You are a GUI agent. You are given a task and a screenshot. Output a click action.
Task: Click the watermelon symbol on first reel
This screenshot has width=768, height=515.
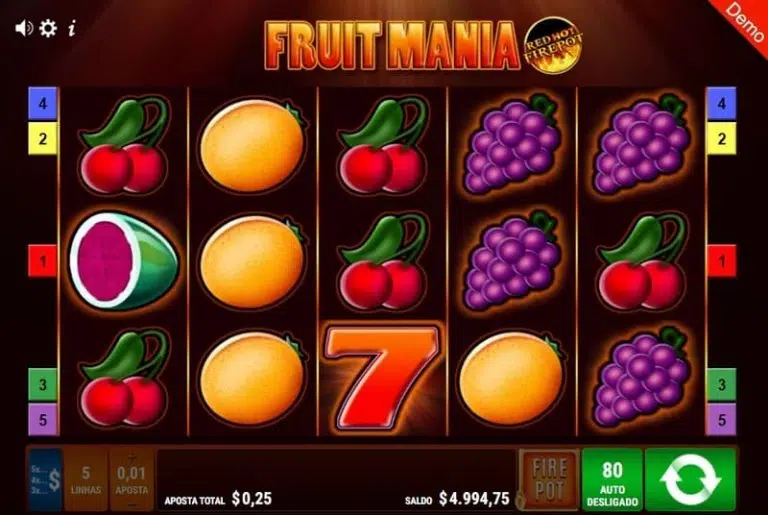point(123,261)
